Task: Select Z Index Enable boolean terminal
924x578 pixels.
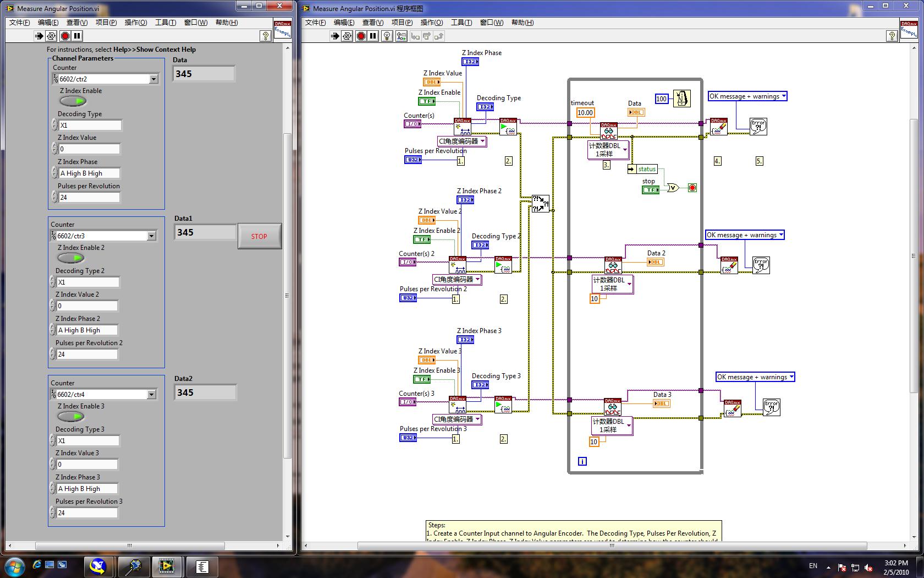Action: [427, 101]
